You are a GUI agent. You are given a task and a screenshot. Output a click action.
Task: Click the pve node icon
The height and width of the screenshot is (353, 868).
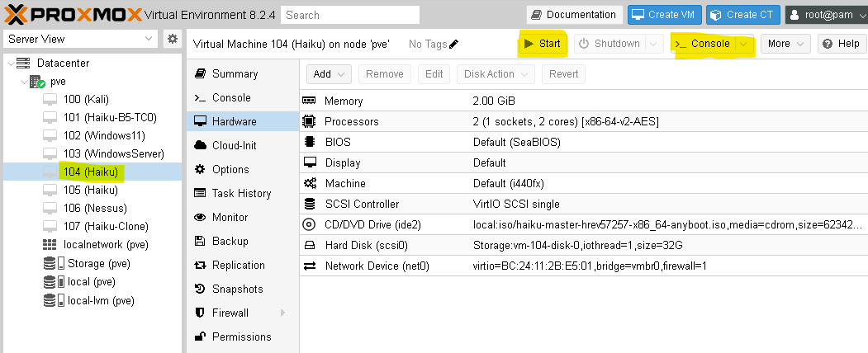point(38,82)
